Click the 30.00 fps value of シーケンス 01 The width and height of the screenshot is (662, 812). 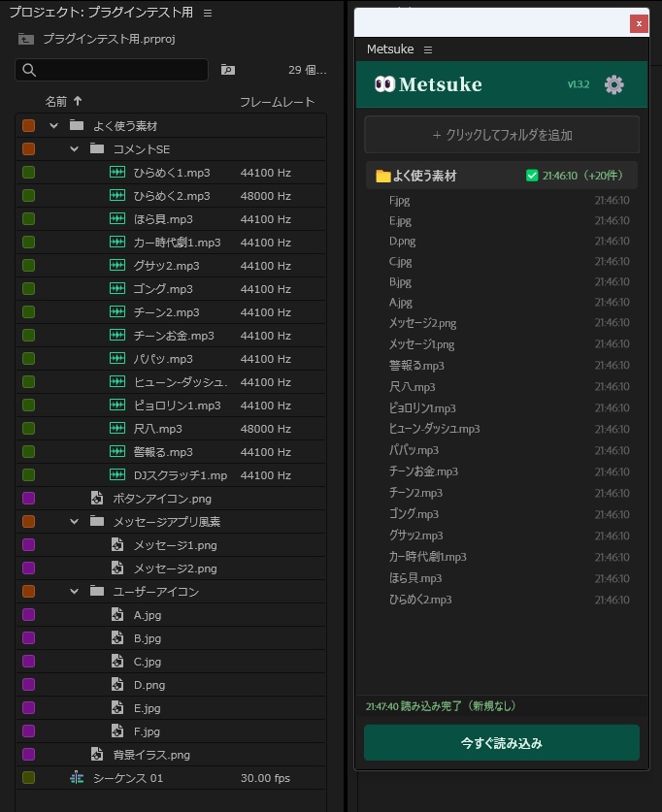pyautogui.click(x=265, y=778)
